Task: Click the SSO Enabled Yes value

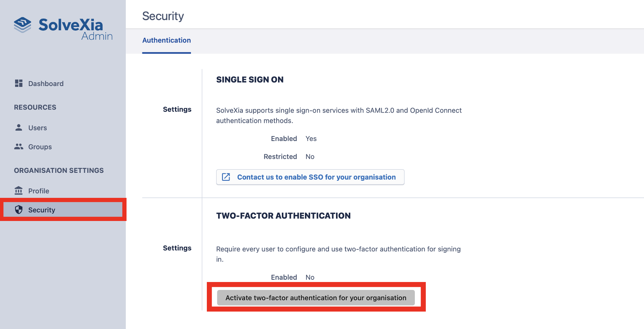Action: coord(311,139)
